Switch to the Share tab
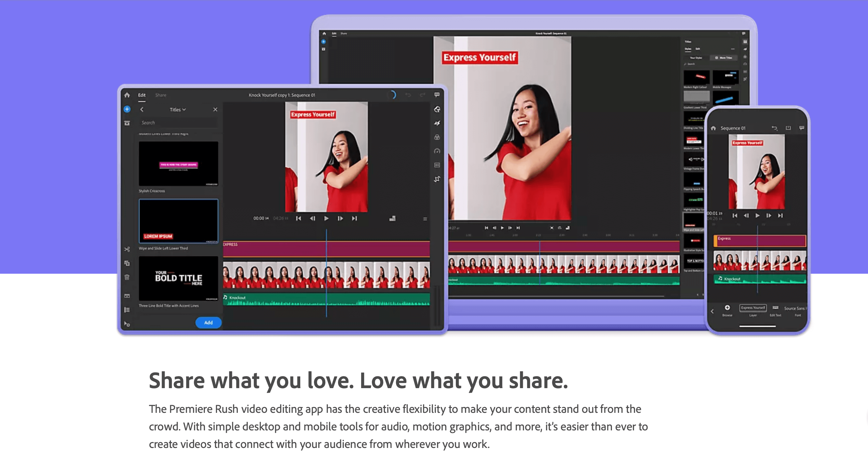The image size is (868, 459). [161, 95]
